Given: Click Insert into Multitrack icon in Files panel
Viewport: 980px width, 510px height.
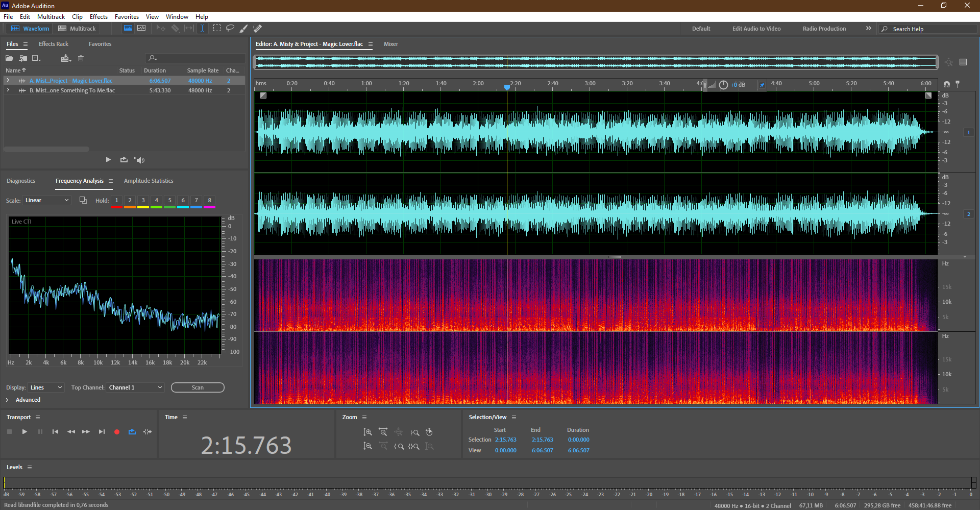Looking at the screenshot, I should [x=65, y=58].
